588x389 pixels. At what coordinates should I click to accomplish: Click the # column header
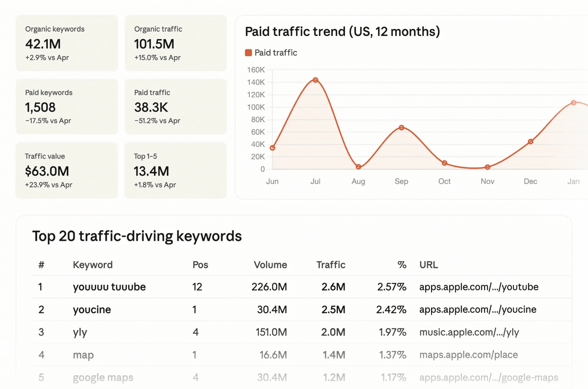pos(41,265)
